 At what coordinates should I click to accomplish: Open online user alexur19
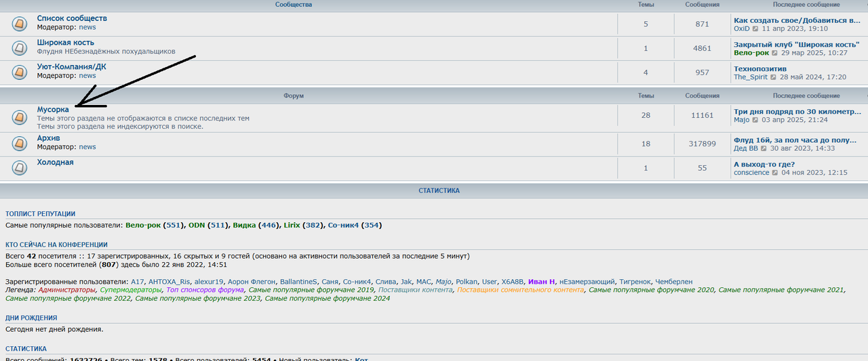coord(209,281)
